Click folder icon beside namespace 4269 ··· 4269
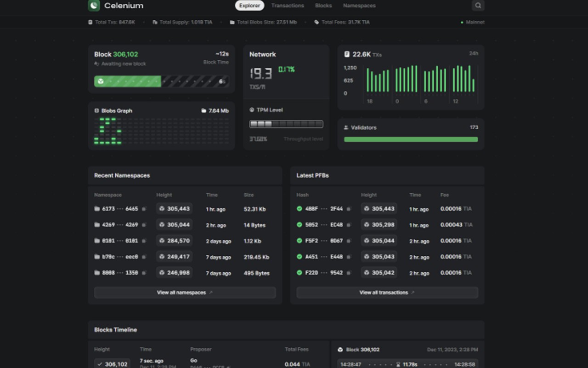The width and height of the screenshot is (588, 368). tap(97, 225)
